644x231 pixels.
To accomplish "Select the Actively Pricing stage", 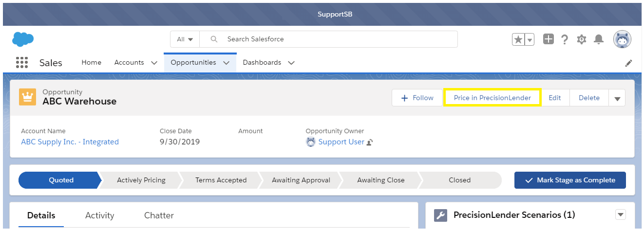I will pyautogui.click(x=141, y=180).
